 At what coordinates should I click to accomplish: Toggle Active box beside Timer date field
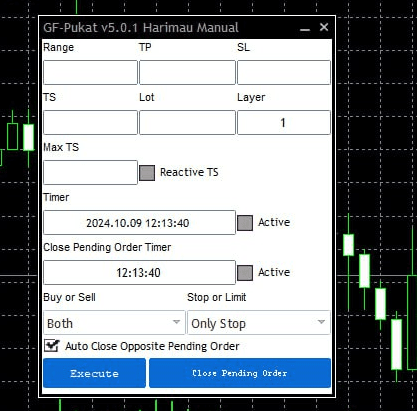245,223
